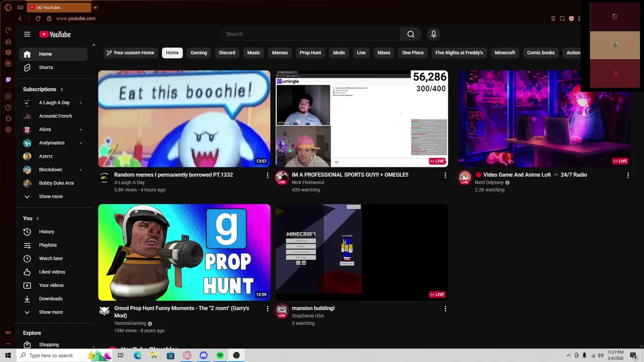644x362 pixels.
Task: Select the One Piece filter chip
Action: [413, 53]
